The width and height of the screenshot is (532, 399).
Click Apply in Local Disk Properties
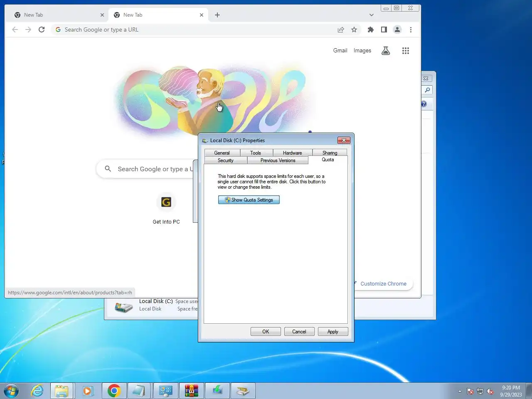(333, 332)
